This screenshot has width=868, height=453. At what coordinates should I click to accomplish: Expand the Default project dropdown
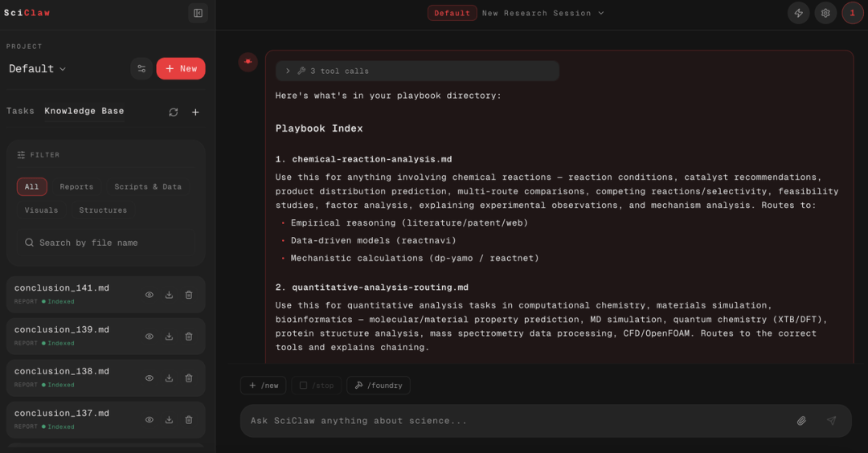point(38,69)
